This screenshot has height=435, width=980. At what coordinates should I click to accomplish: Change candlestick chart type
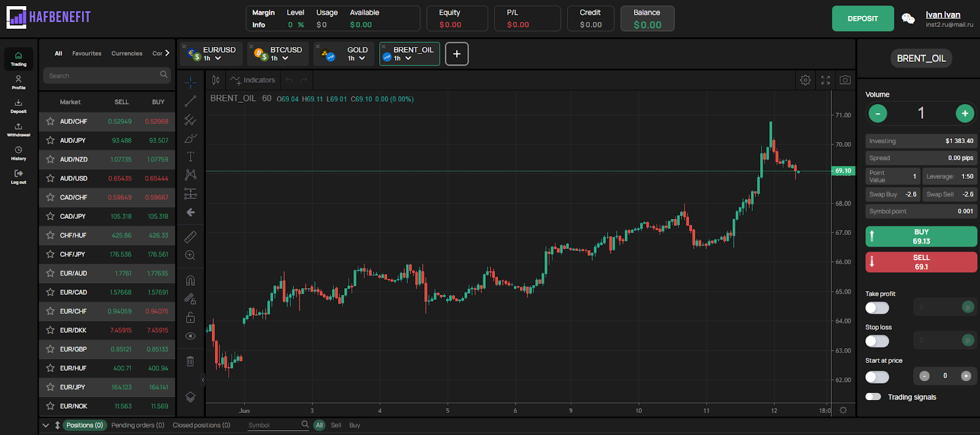pos(216,80)
